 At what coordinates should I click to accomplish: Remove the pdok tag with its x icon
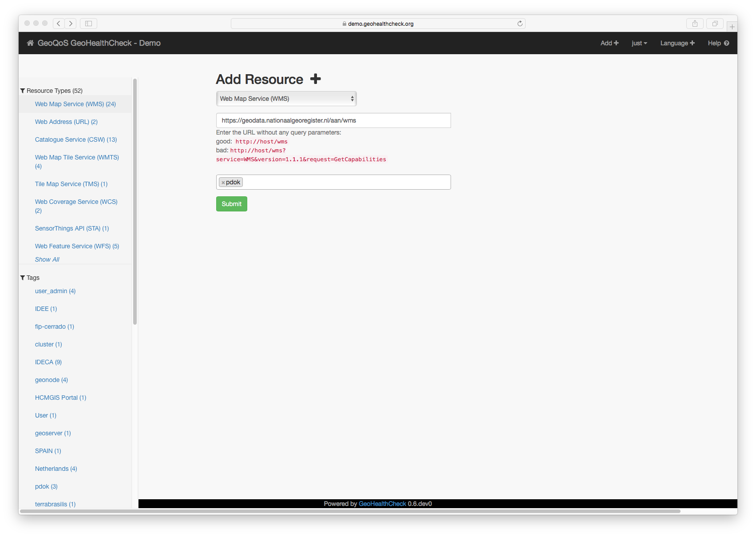click(x=223, y=183)
